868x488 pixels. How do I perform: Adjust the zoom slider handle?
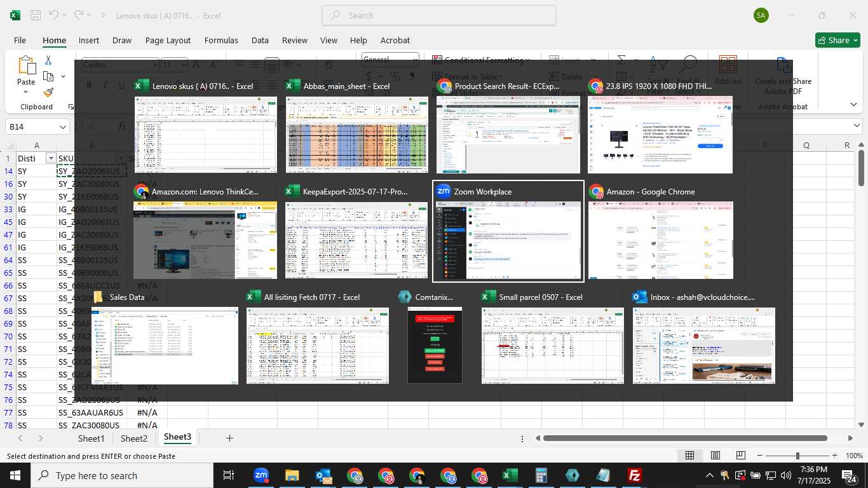[797, 456]
